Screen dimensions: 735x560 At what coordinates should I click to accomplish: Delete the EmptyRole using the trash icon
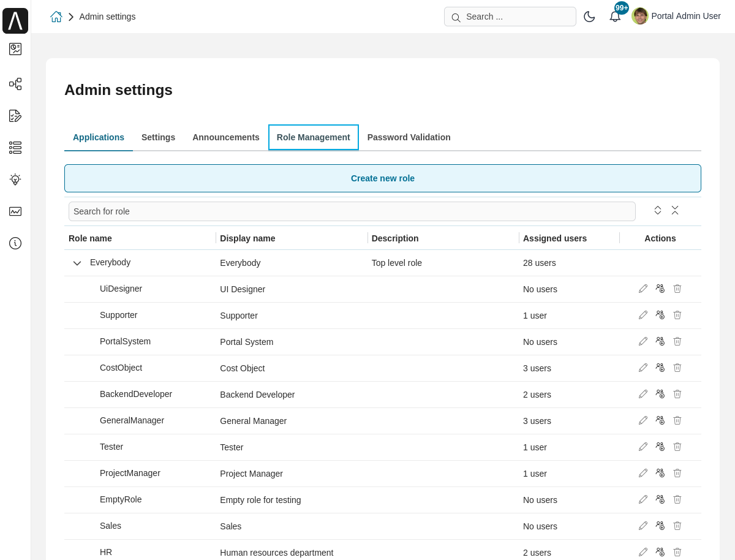[677, 499]
